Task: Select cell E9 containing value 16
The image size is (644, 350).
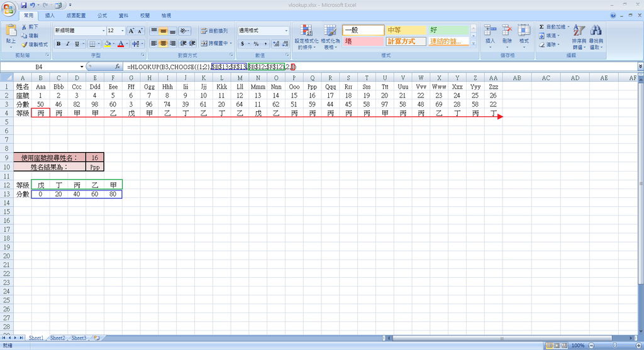Action: pyautogui.click(x=94, y=158)
